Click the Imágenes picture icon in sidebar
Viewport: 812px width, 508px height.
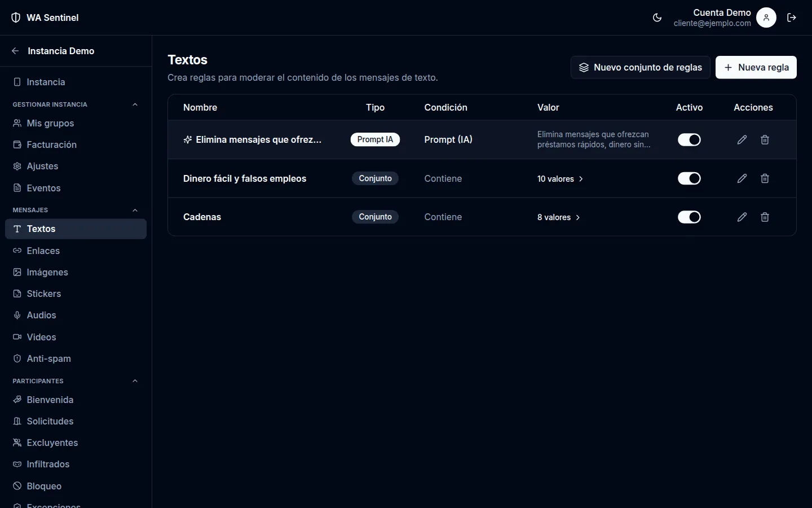point(17,272)
